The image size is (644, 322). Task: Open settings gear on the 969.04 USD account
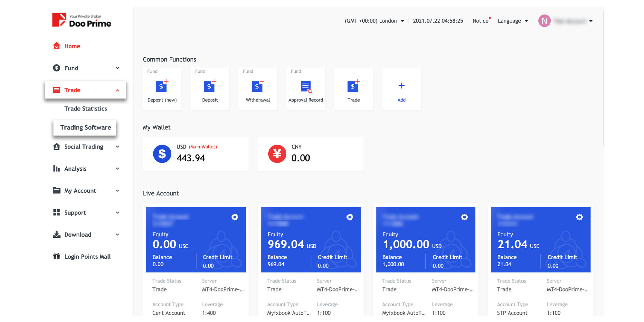[x=350, y=217]
